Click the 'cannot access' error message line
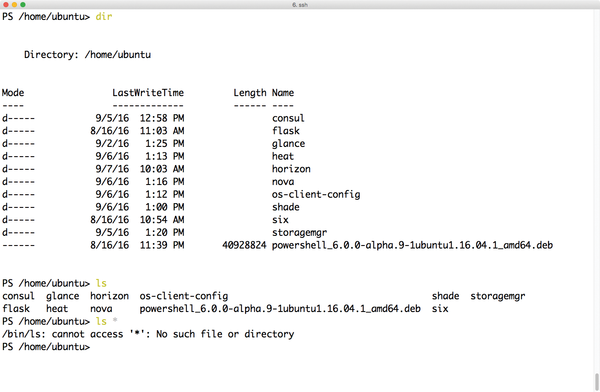The height and width of the screenshot is (392, 600). click(x=148, y=334)
